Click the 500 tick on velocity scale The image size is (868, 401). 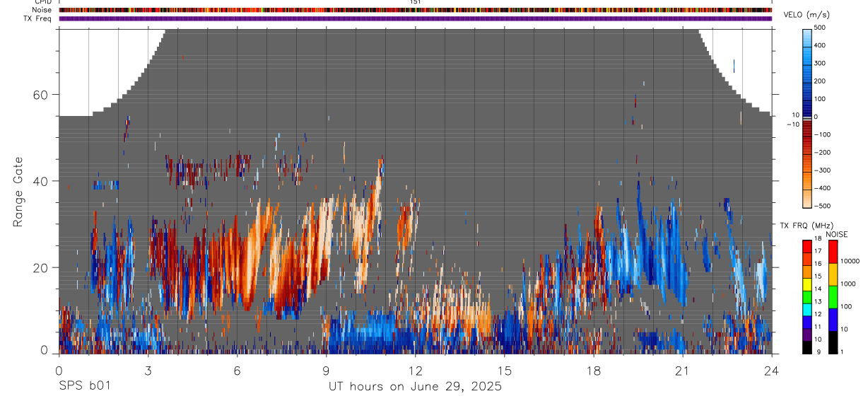coord(821,28)
